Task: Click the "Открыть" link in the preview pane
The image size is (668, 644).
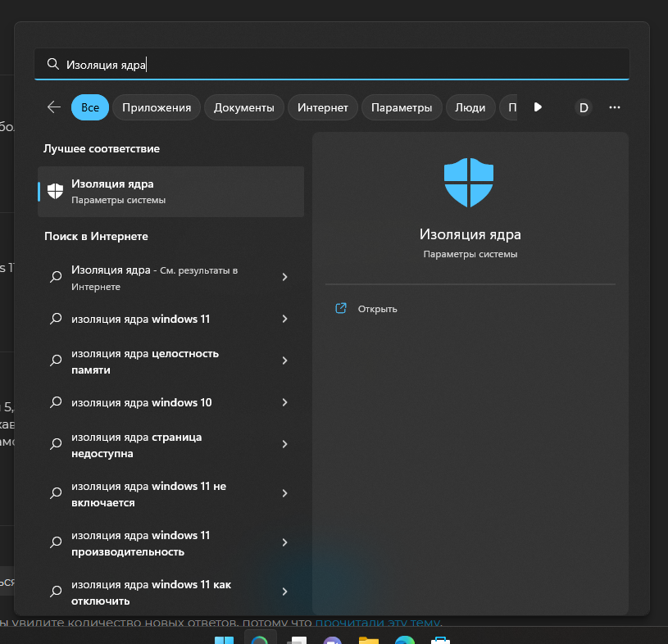Action: click(377, 309)
